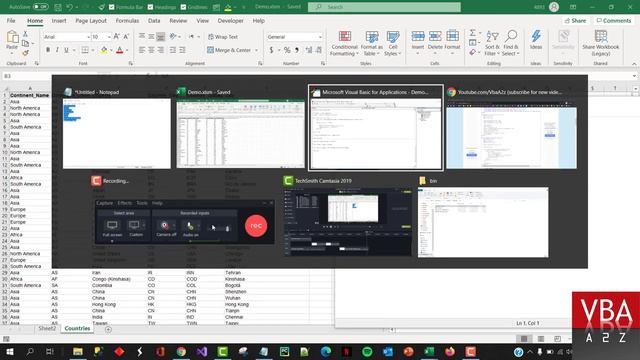Click the Save icon in quick access toolbar
Screen dimensions: 640x360
[58, 7]
